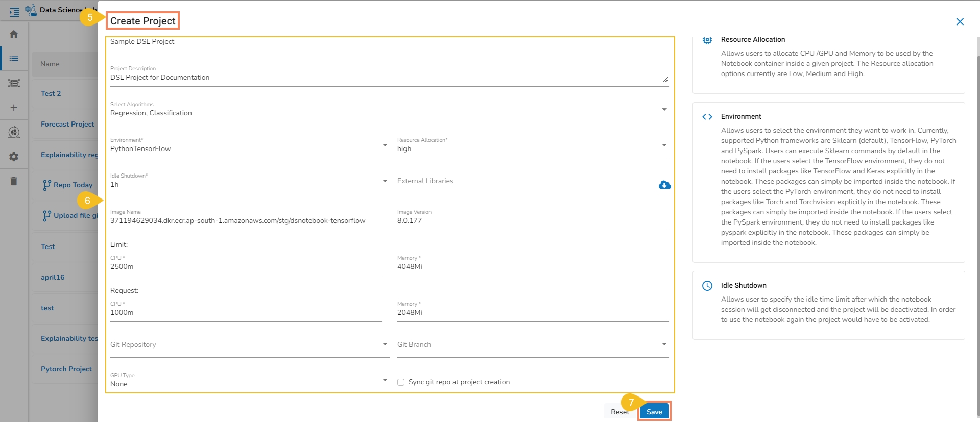The image size is (980, 422).
Task: Expand the Git Repository dropdown
Action: tap(385, 344)
